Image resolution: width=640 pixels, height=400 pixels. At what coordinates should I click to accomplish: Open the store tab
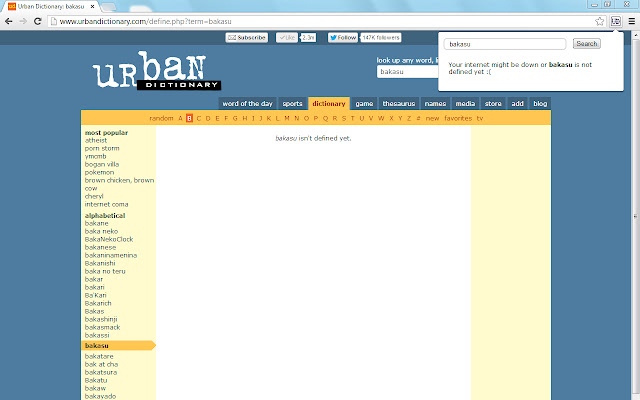[493, 104]
